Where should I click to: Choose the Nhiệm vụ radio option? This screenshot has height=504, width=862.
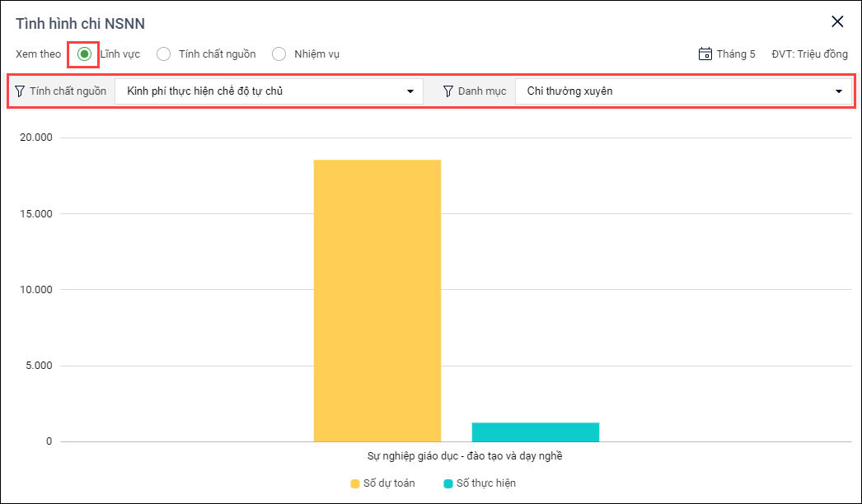click(279, 54)
